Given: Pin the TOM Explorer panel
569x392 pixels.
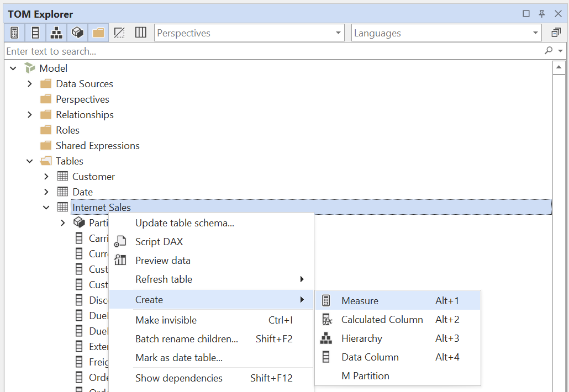Looking at the screenshot, I should [542, 14].
